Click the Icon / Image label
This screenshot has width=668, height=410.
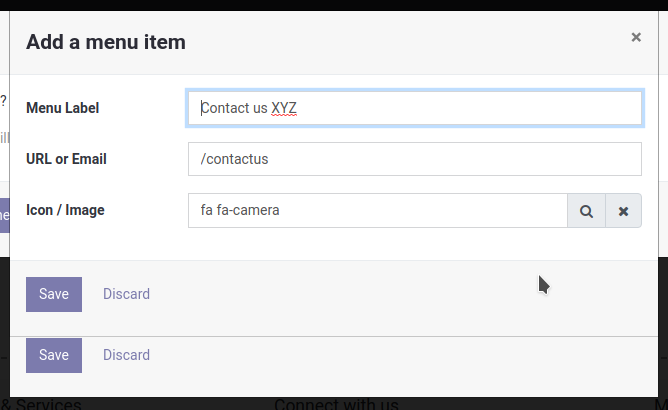65,210
